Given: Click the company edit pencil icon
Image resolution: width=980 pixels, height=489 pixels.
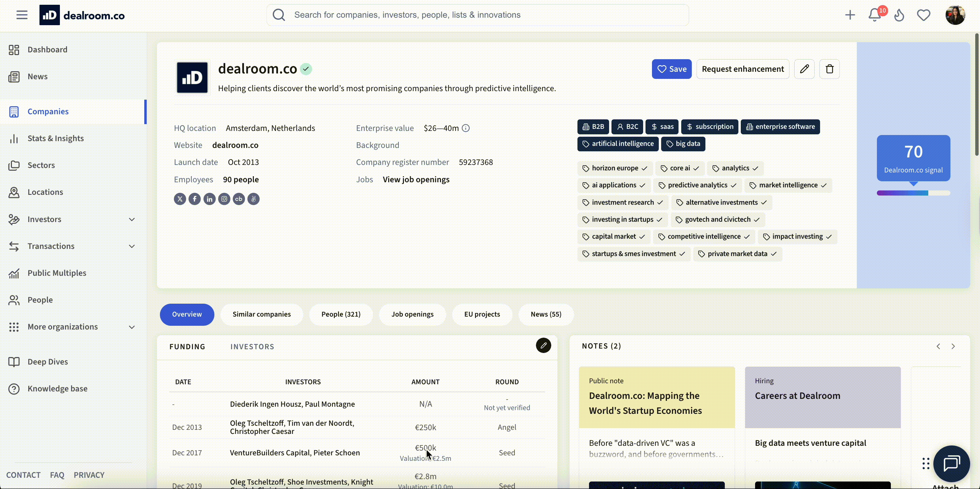Looking at the screenshot, I should click(x=804, y=69).
